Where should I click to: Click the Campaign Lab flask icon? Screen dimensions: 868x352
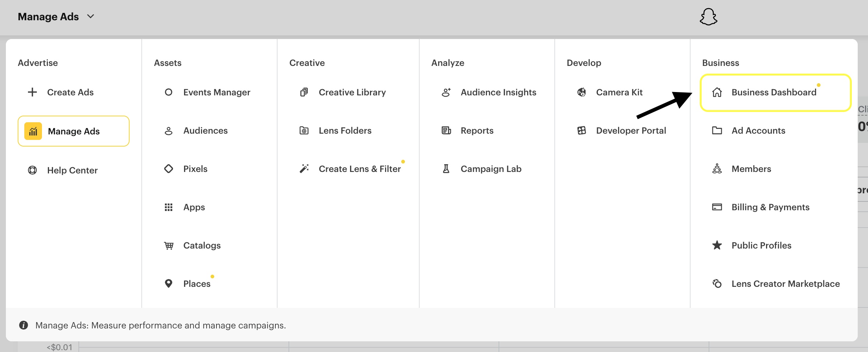446,169
